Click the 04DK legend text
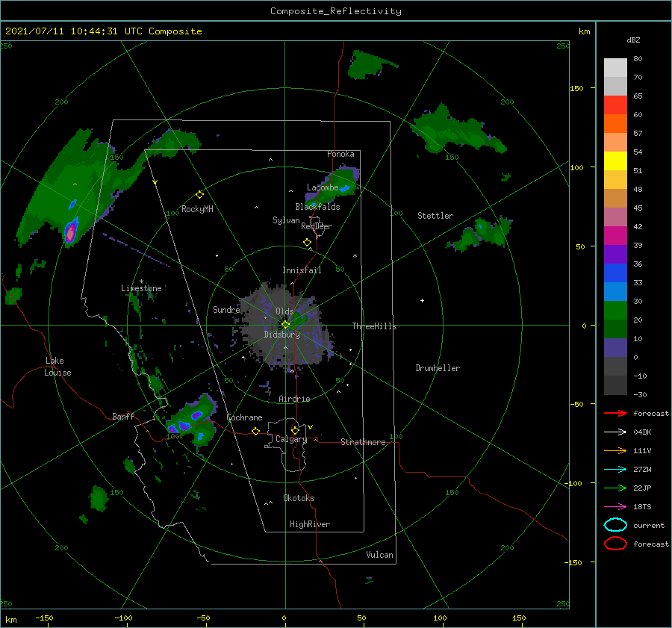 point(642,432)
